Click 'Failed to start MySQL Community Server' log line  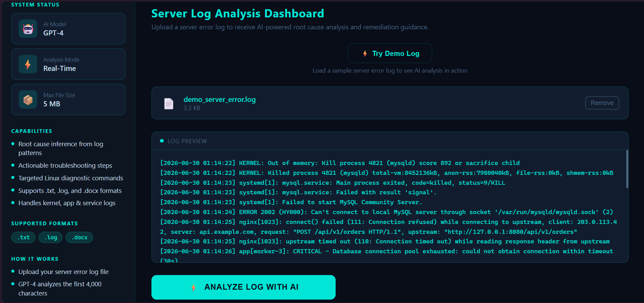pos(291,202)
